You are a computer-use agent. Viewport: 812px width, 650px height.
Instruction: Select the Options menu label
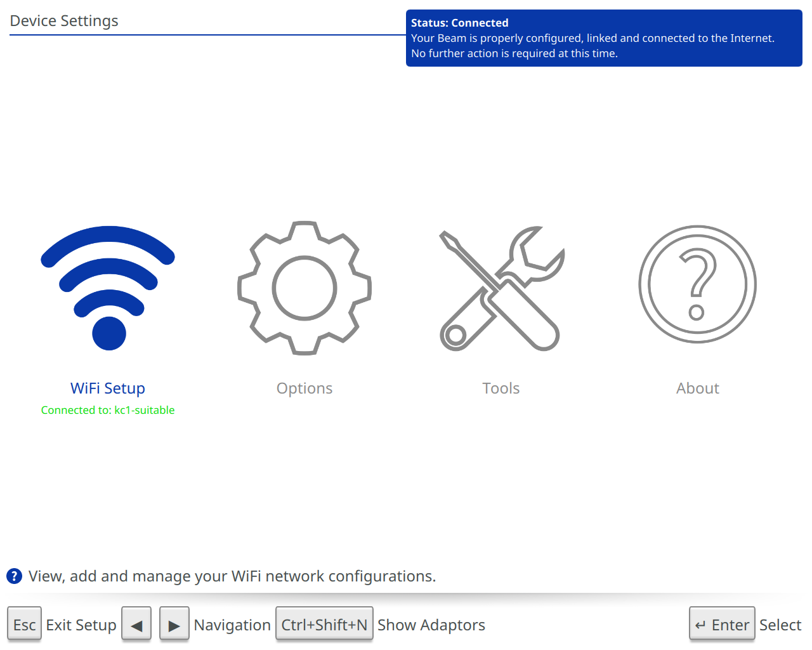304,388
